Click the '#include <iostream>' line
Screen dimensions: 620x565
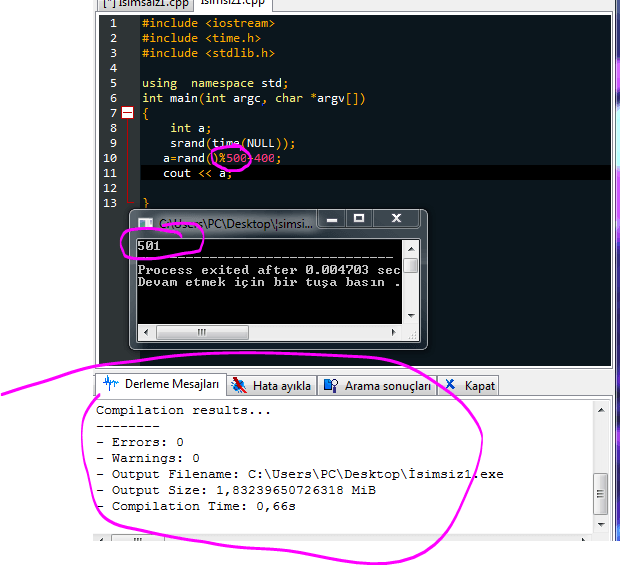pyautogui.click(x=208, y=23)
